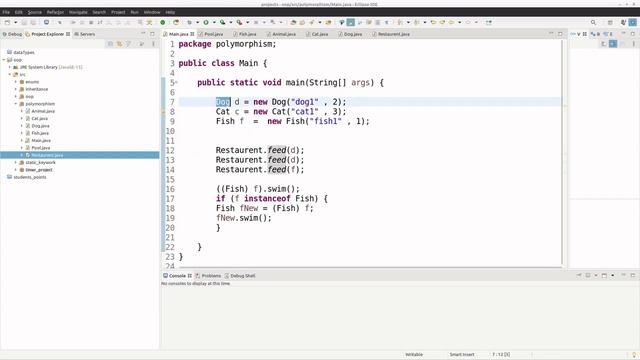Click the green Run launch circle icon
The image size is (640, 360).
coord(162,22)
